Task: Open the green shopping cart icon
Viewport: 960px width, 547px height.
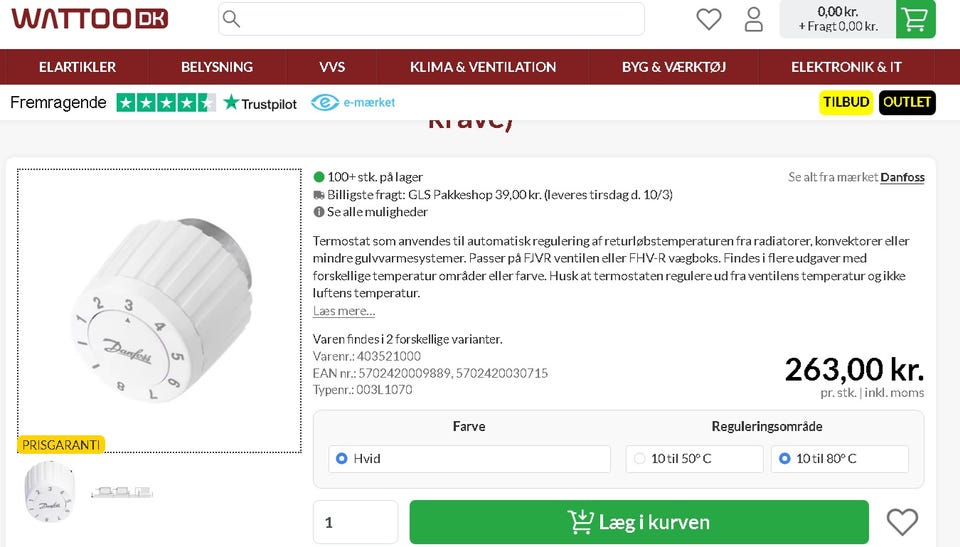Action: coord(915,19)
